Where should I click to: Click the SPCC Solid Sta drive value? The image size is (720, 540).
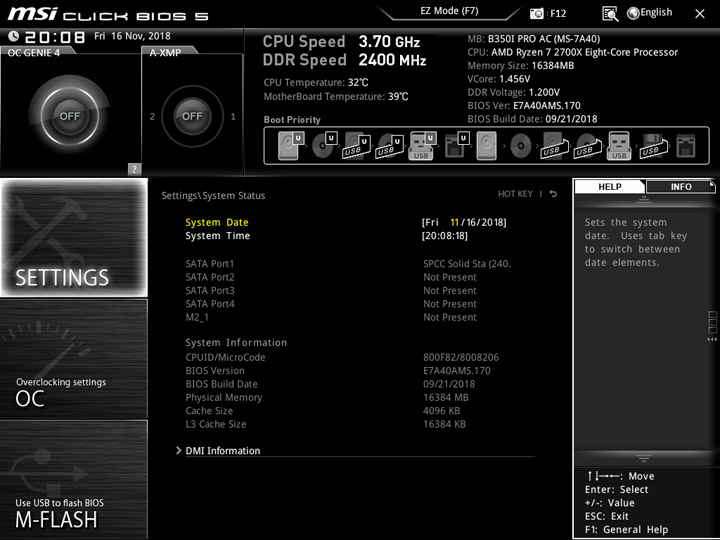[467, 264]
